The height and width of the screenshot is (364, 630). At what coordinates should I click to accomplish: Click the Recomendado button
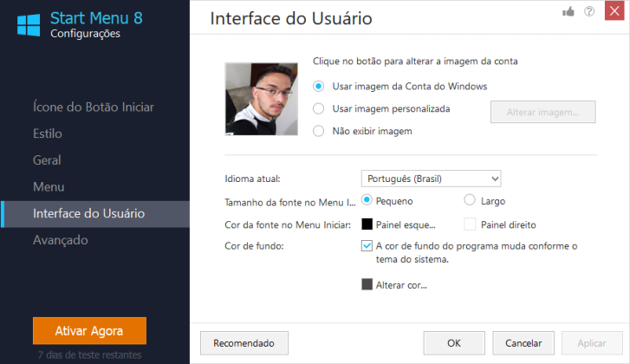pos(244,343)
